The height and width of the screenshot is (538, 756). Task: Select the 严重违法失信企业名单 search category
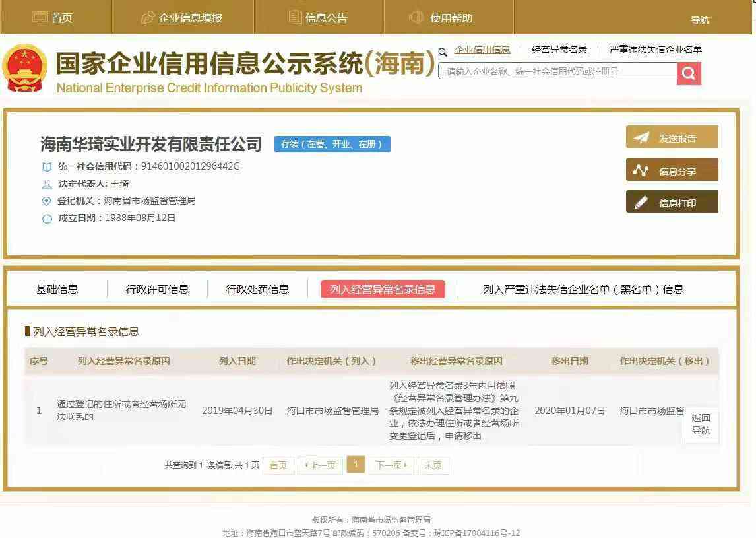(655, 50)
